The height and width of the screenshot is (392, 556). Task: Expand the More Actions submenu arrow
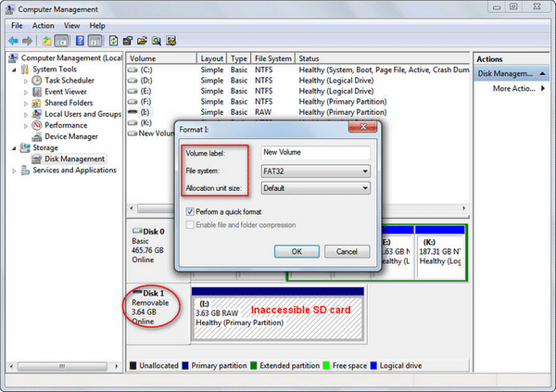click(542, 88)
